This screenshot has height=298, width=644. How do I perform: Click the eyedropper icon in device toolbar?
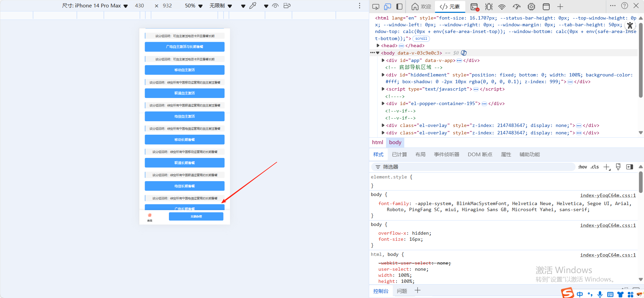click(x=253, y=6)
